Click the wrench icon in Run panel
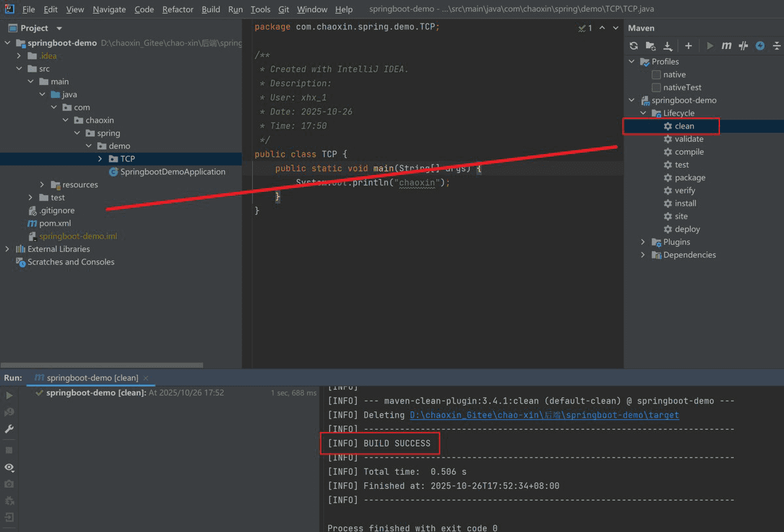This screenshot has height=532, width=784. 9,429
